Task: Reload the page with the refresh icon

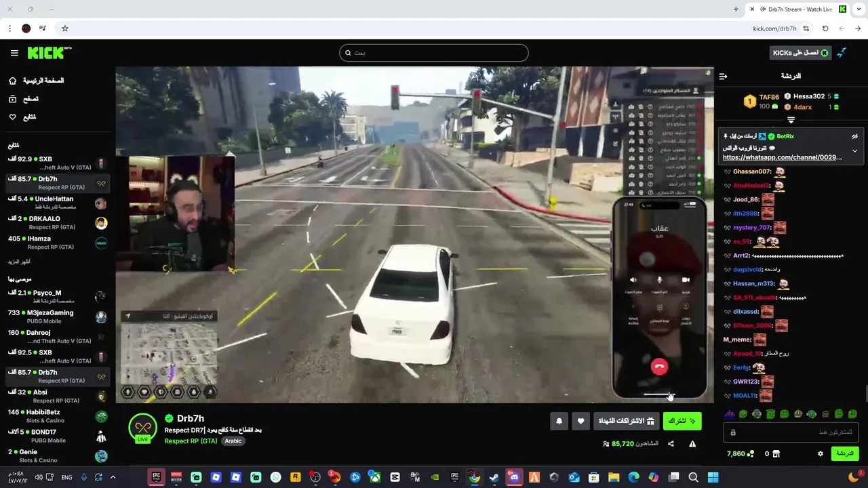Action: [825, 28]
